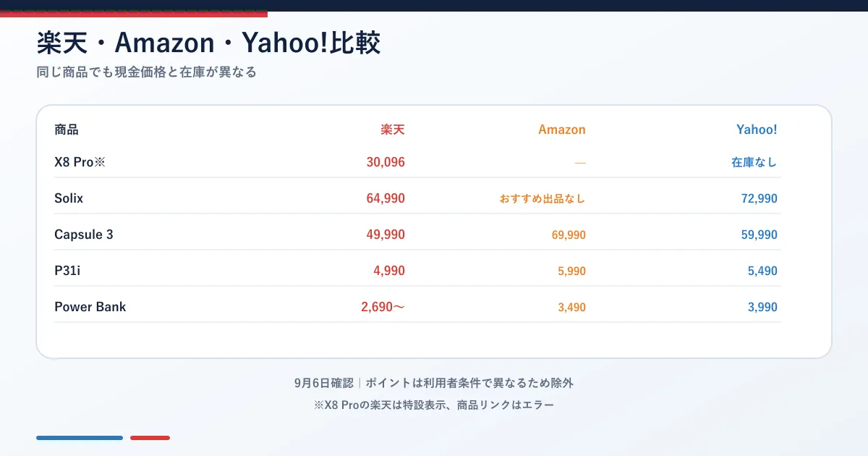Image resolution: width=868 pixels, height=456 pixels.
Task: Select the Yahoo! column header
Action: click(x=757, y=130)
